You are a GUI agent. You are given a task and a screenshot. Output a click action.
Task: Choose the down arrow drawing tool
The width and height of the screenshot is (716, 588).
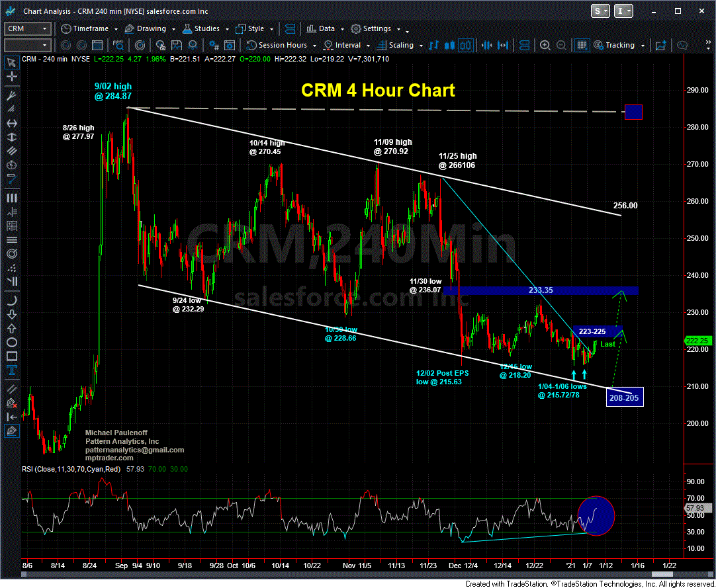click(13, 314)
